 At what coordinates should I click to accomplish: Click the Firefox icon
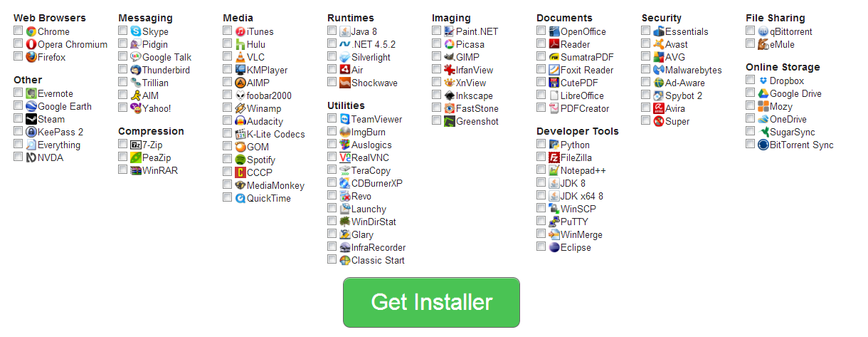coord(31,57)
